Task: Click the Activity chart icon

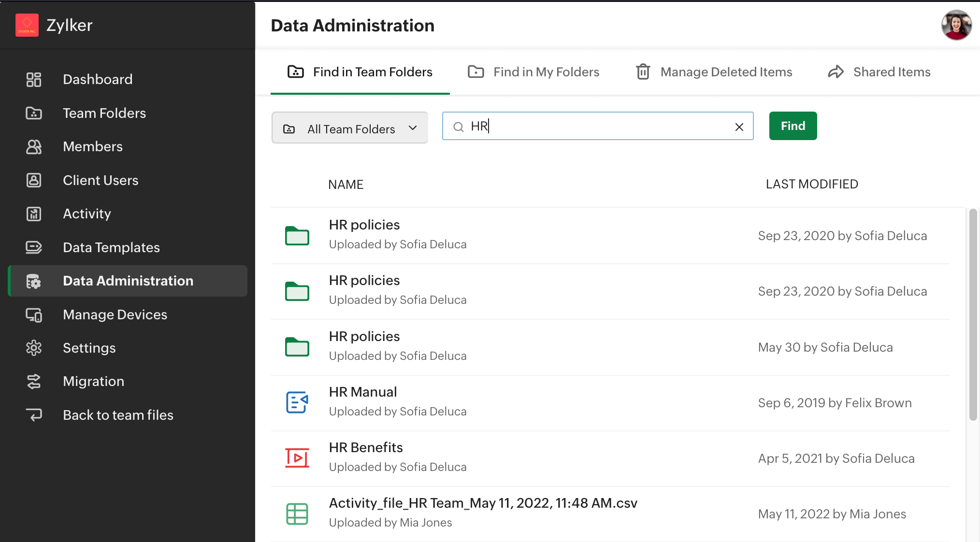Action: pyautogui.click(x=33, y=214)
